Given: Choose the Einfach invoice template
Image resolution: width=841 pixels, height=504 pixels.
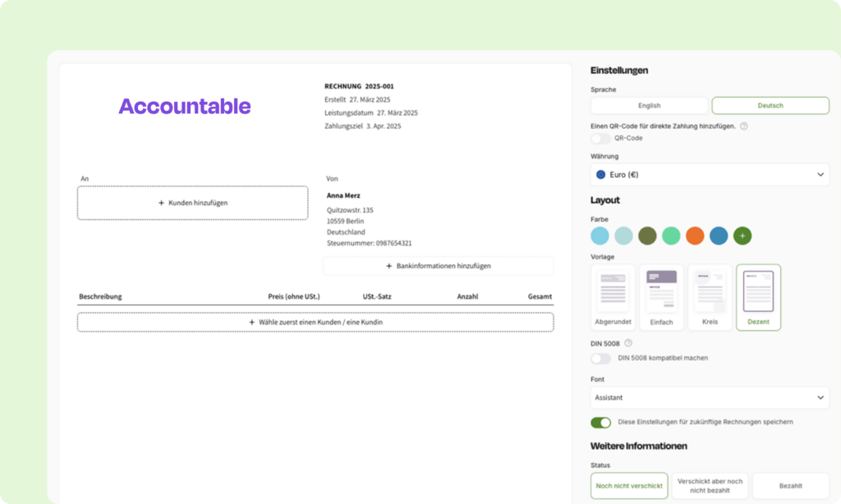Looking at the screenshot, I should pyautogui.click(x=661, y=297).
